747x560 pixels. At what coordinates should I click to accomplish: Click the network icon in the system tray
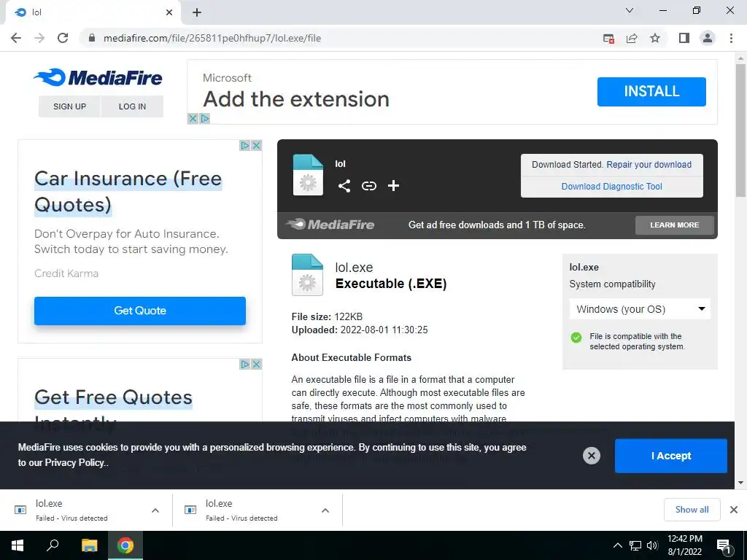(635, 545)
